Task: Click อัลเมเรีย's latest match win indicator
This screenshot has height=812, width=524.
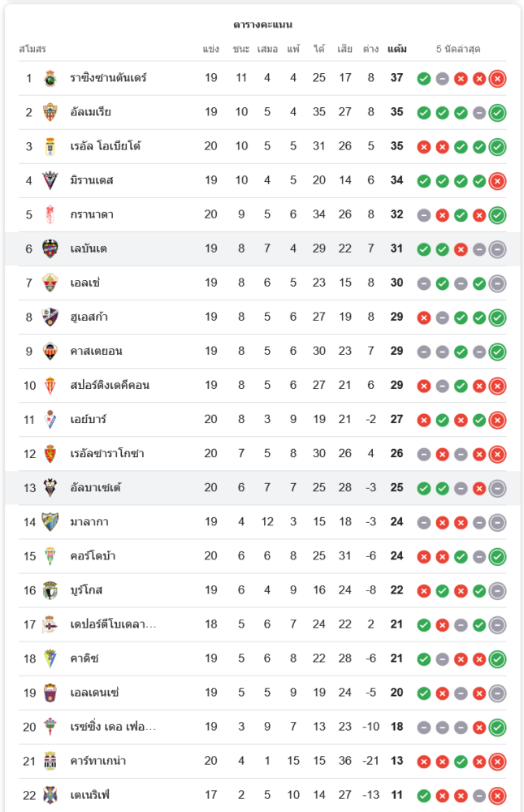Action: [498, 113]
